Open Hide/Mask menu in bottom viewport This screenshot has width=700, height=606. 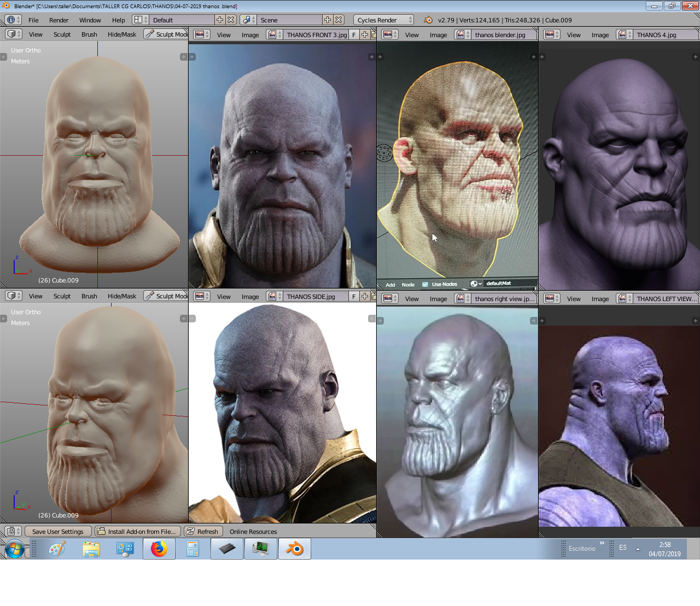122,296
